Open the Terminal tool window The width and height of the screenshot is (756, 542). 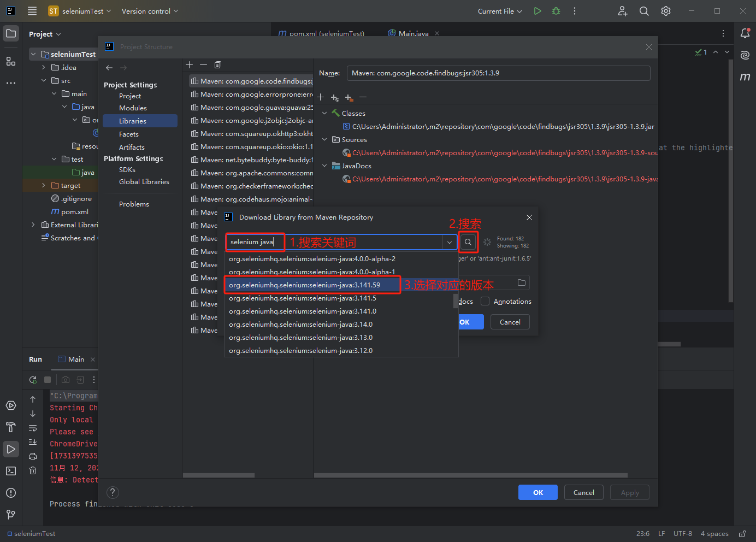pyautogui.click(x=11, y=471)
